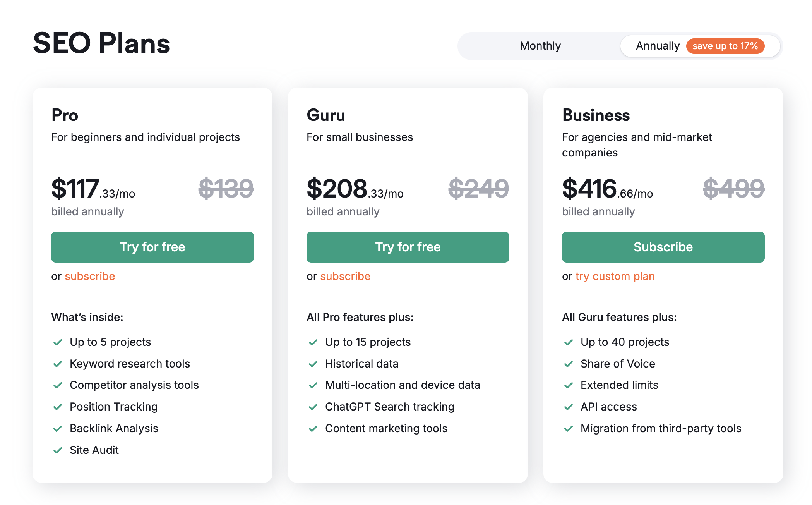Click the "subscribe" link under Guru

[x=345, y=276]
